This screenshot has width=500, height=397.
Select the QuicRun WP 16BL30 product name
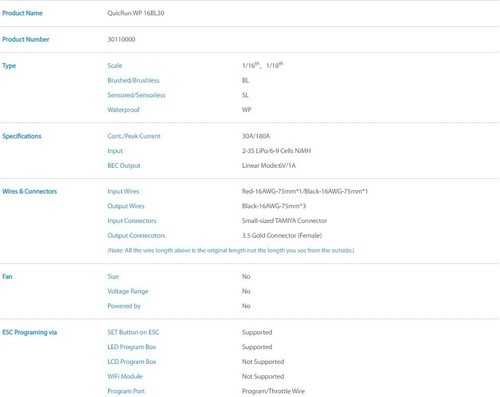136,13
